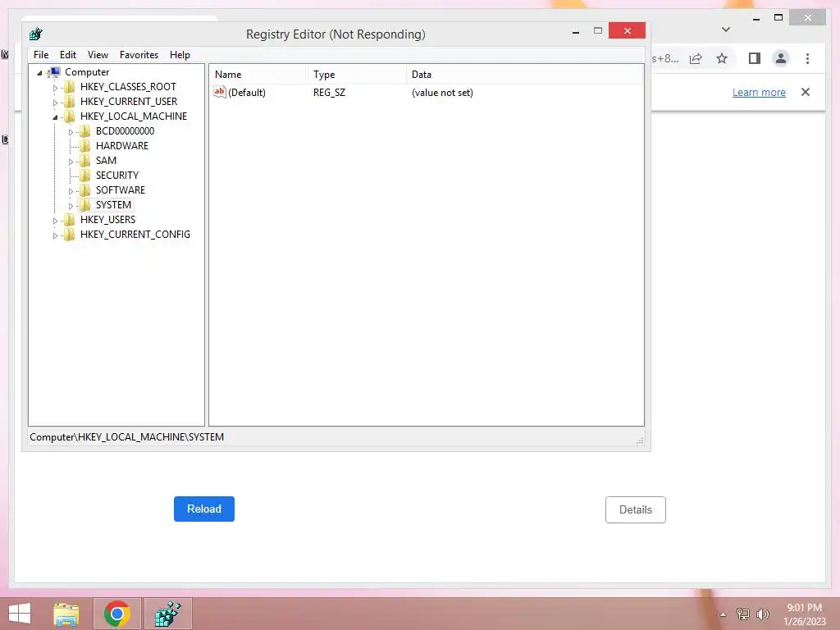This screenshot has height=630, width=840.
Task: Click the SOFTWARE folder icon
Action: [x=84, y=190]
